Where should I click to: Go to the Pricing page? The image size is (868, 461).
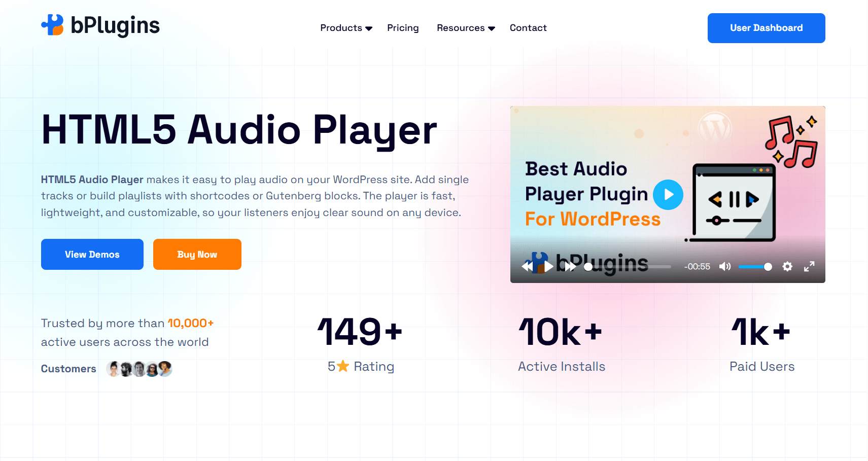(403, 28)
